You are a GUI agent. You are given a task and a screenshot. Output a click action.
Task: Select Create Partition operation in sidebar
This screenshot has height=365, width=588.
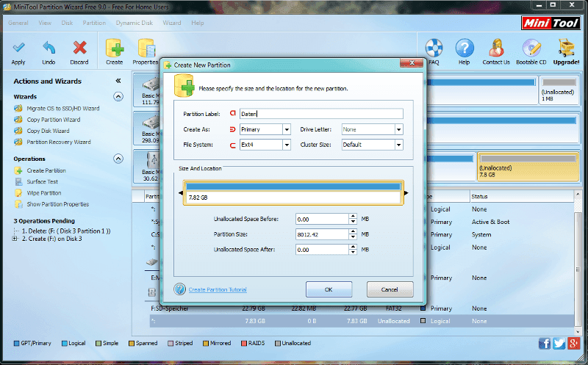(46, 170)
